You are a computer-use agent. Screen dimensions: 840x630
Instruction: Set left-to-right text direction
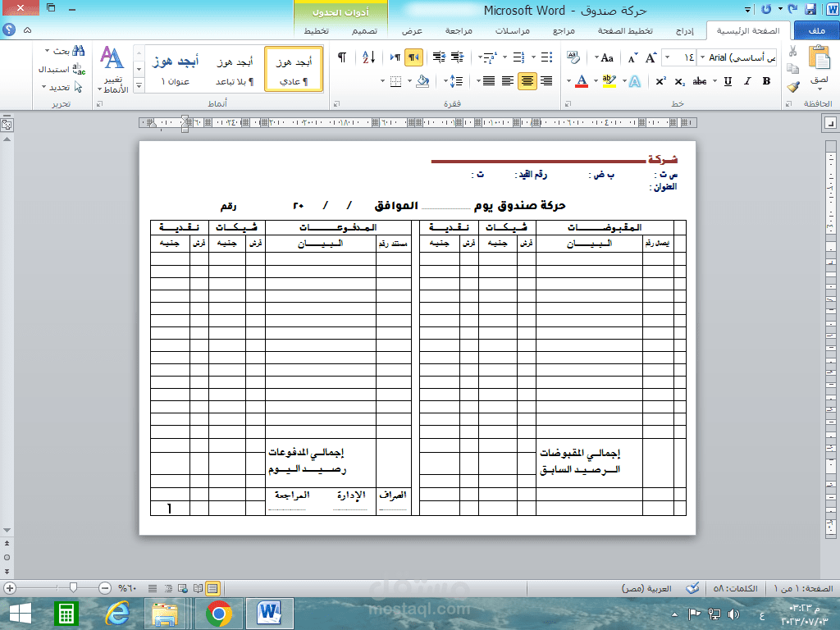pyautogui.click(x=395, y=57)
